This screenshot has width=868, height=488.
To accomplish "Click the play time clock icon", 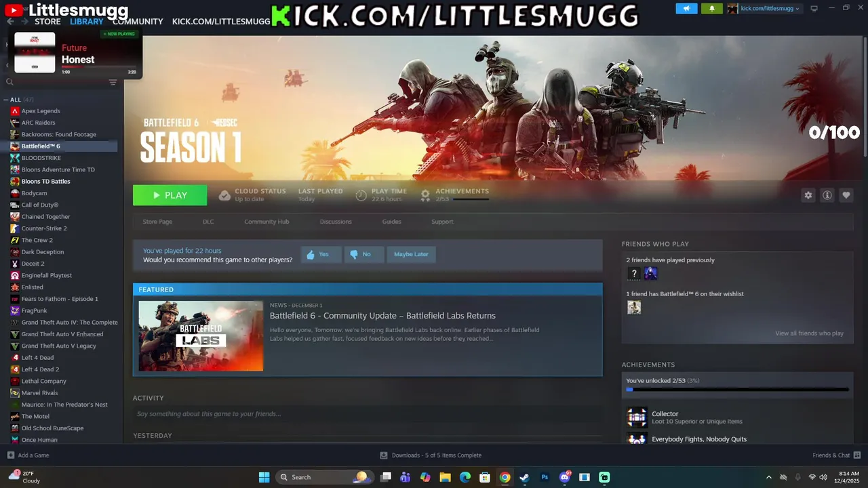I will click(361, 195).
